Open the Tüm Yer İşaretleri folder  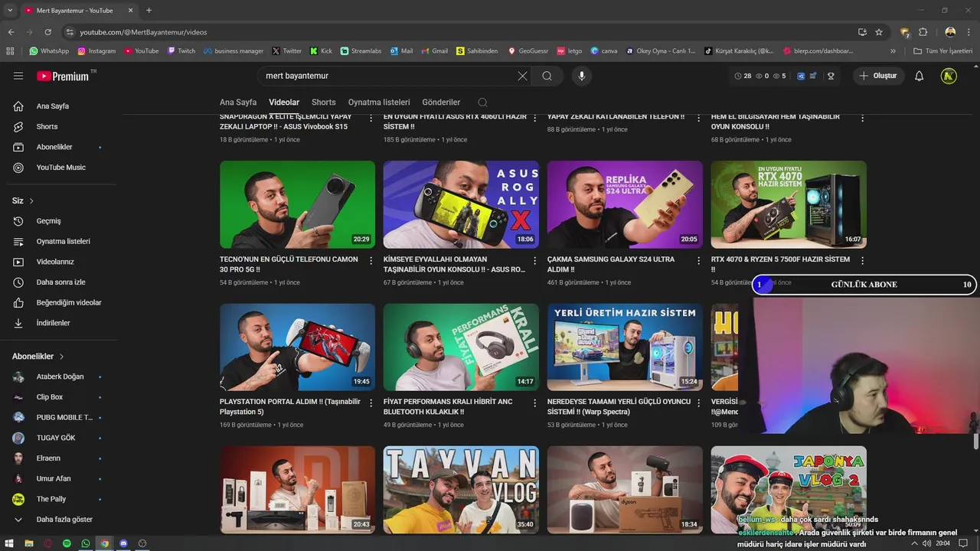(x=945, y=51)
